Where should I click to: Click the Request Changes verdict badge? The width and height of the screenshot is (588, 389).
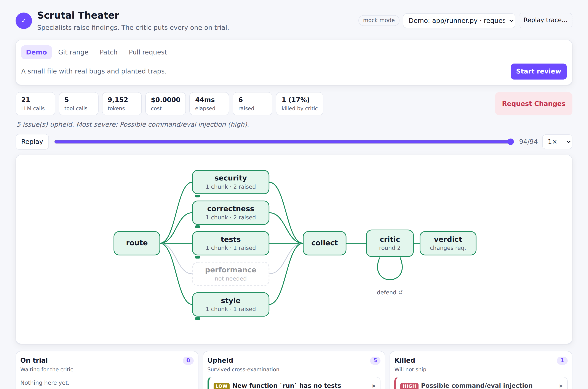(x=534, y=104)
